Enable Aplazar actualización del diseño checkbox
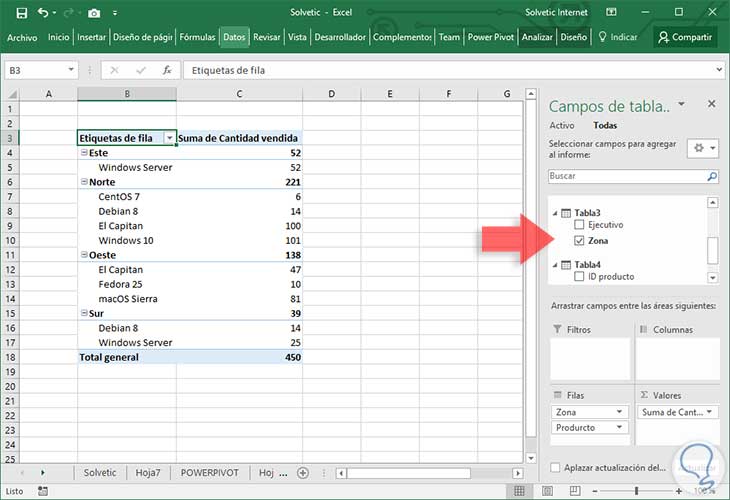Image resolution: width=730 pixels, height=500 pixels. click(x=556, y=467)
